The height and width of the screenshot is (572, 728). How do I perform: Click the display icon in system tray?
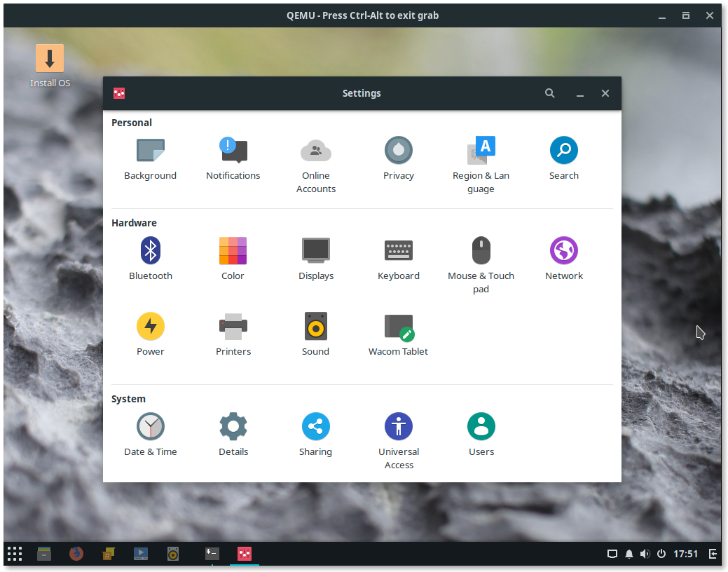point(612,553)
